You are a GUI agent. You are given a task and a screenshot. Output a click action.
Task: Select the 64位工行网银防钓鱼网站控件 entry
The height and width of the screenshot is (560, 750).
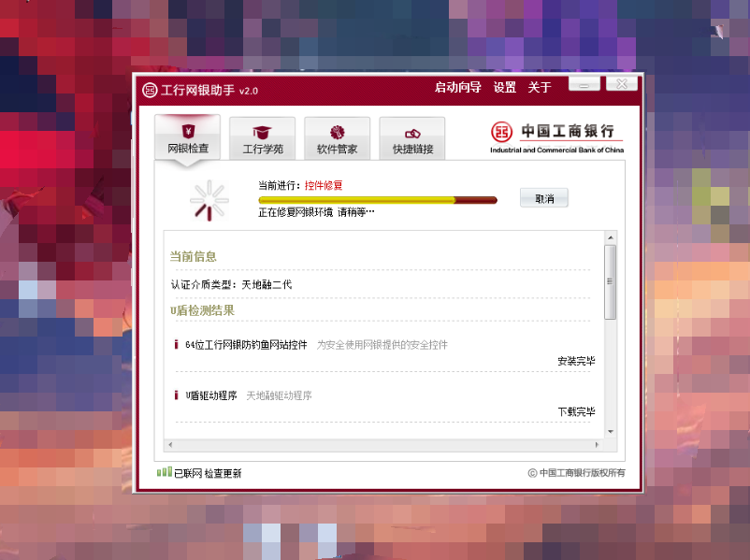tap(246, 345)
